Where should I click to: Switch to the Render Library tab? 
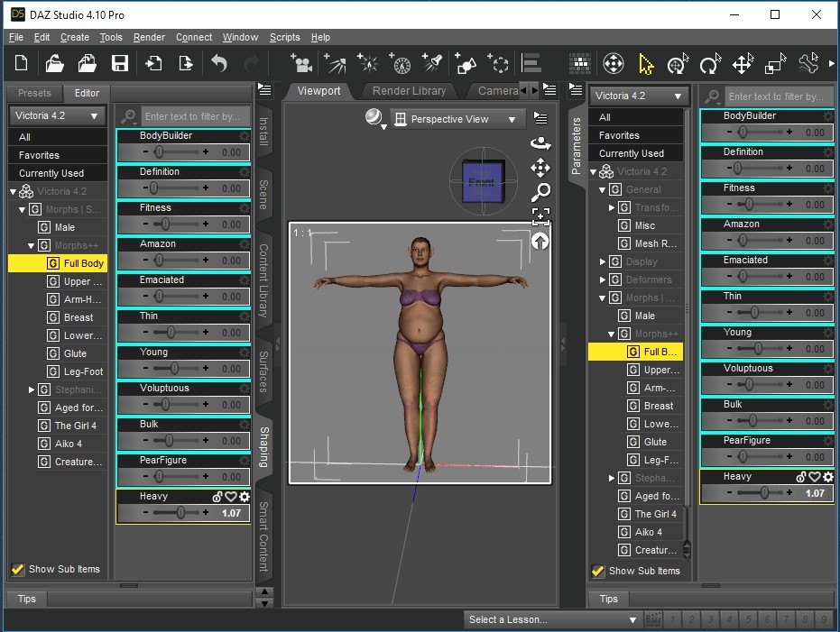pyautogui.click(x=409, y=91)
